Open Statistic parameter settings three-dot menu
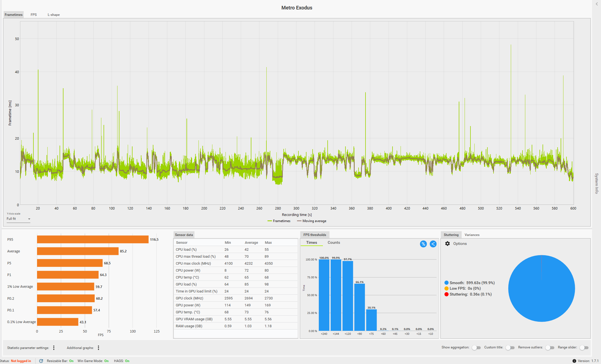 [54, 348]
